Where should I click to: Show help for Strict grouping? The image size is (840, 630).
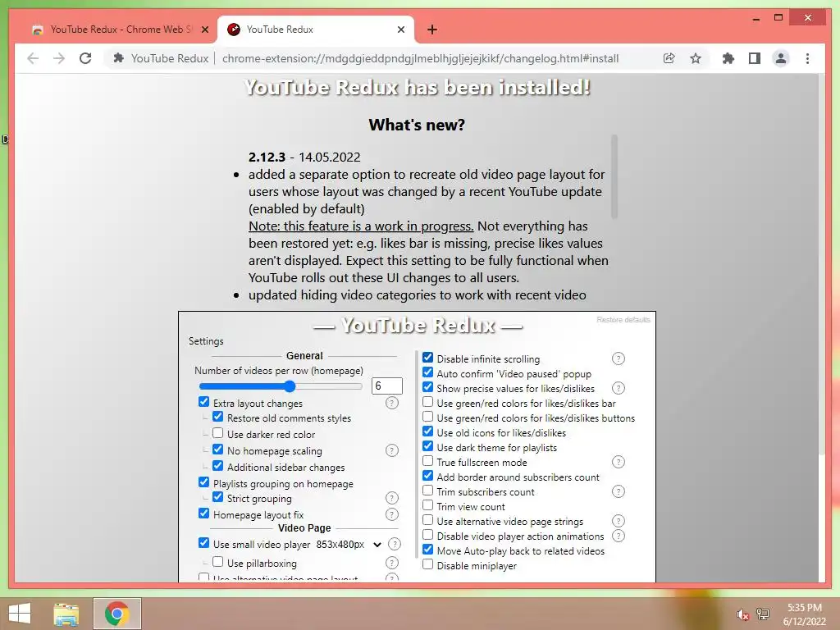pos(391,498)
